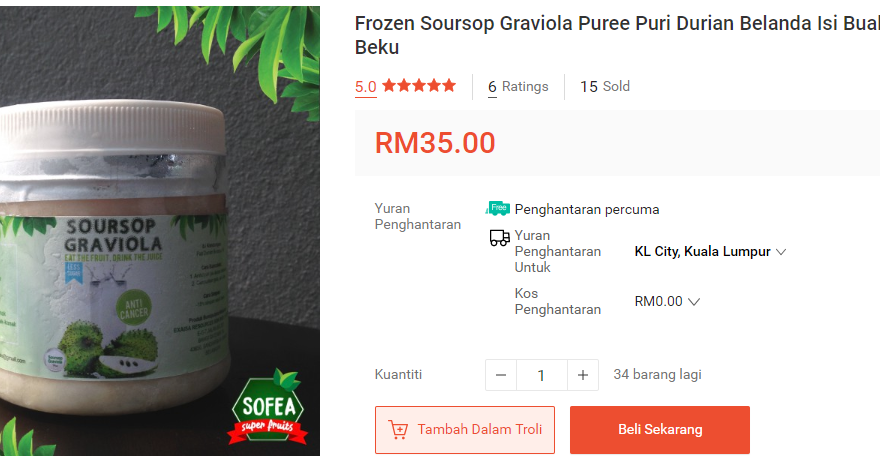Open the soursop graviola product image
Viewport: 880px width, 462px height.
(160, 231)
